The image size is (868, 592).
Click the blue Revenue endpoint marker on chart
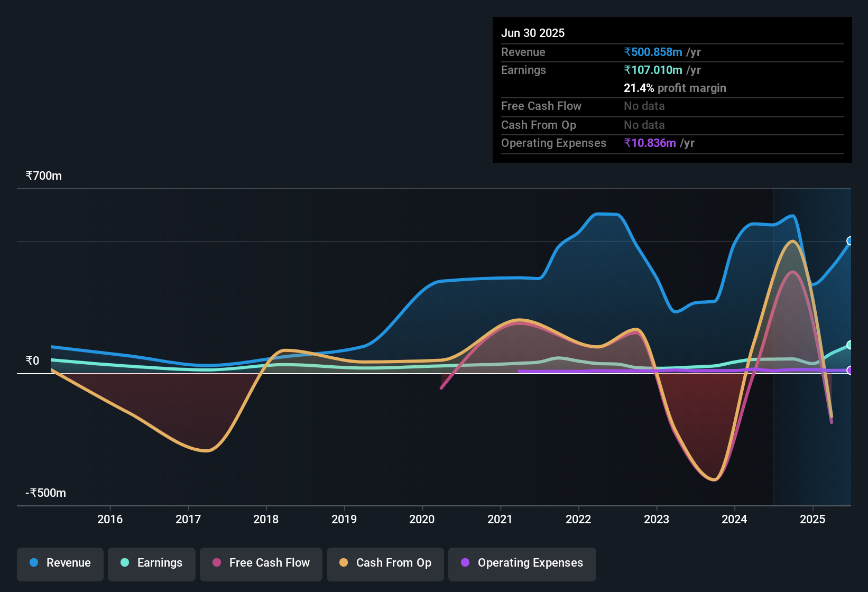coord(850,242)
